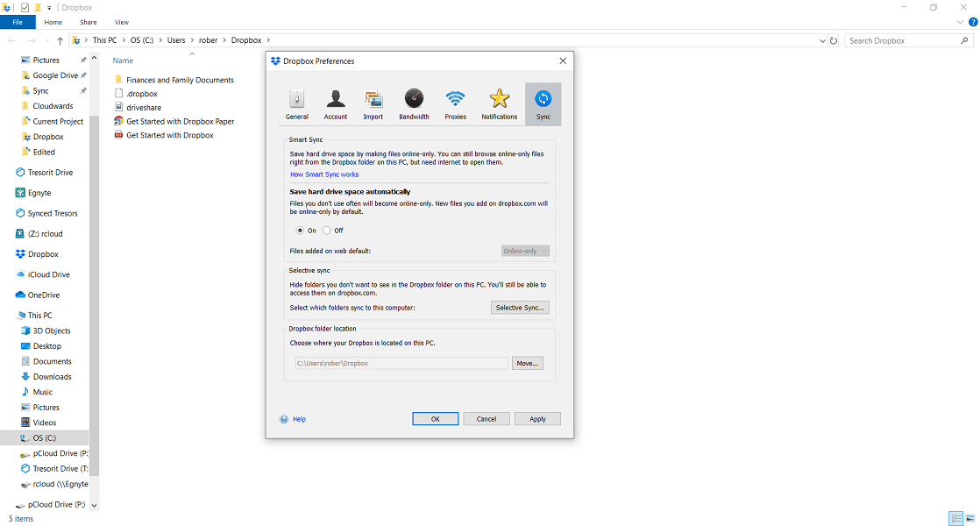
Task: Switch to the Proxies tab
Action: (455, 104)
